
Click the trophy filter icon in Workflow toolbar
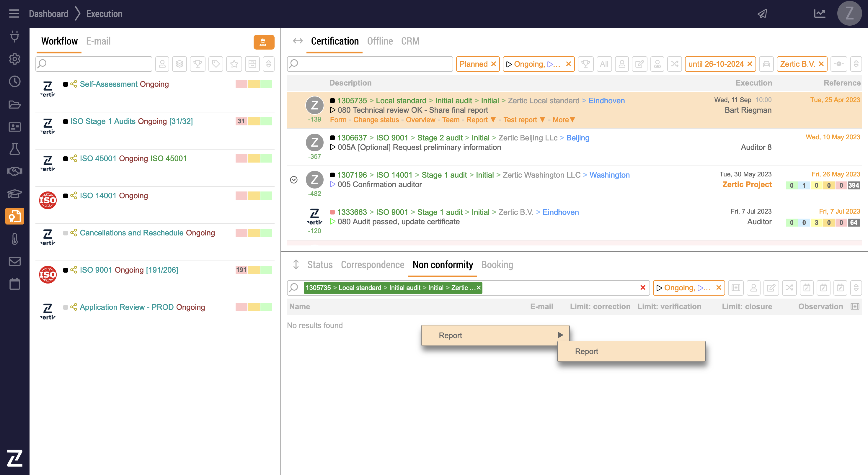tap(198, 64)
